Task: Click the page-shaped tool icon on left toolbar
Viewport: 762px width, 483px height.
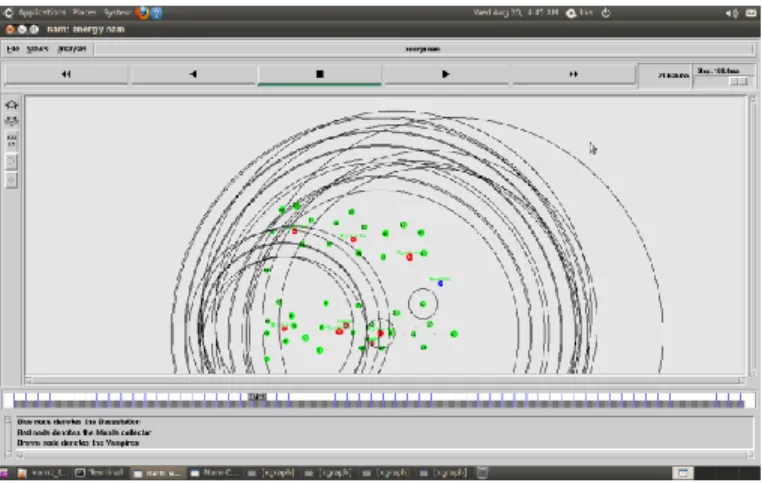Action: (12, 161)
